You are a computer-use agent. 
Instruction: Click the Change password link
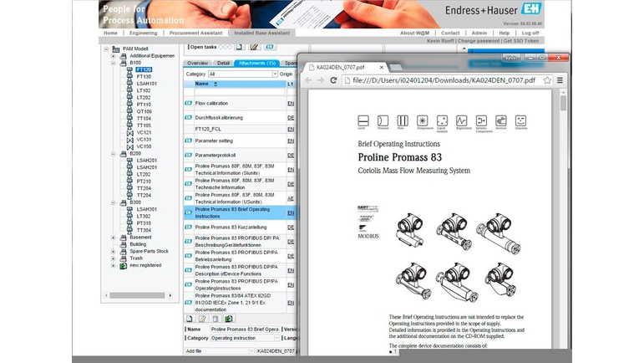(479, 41)
